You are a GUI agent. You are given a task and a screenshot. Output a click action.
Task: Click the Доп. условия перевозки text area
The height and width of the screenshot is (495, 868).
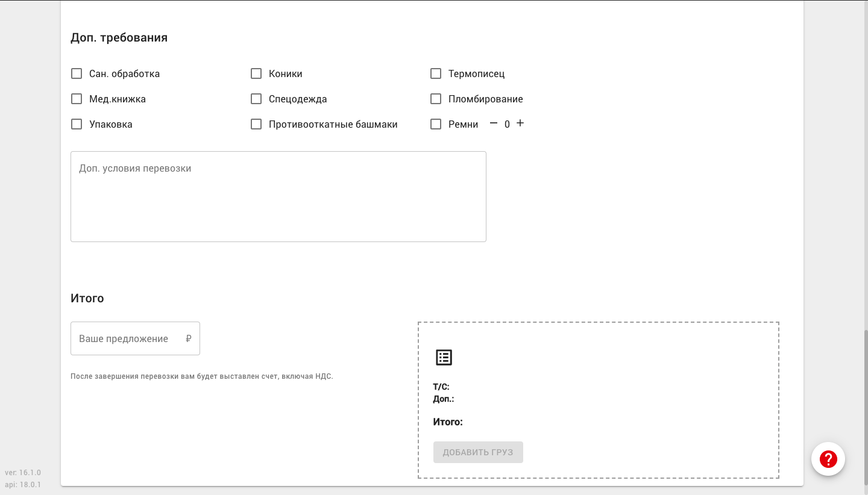point(278,196)
